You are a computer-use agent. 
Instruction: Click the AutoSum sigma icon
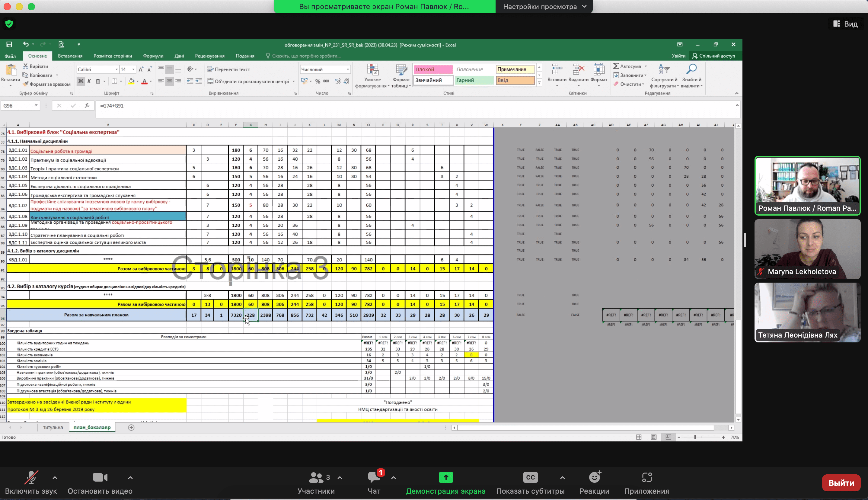click(616, 66)
